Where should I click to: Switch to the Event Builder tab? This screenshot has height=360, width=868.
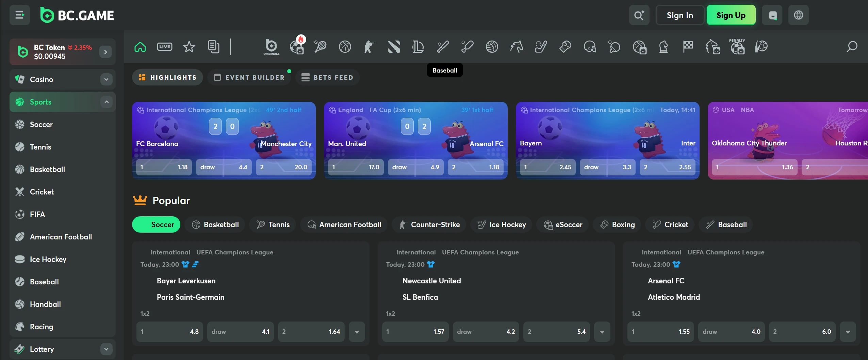[x=250, y=77]
